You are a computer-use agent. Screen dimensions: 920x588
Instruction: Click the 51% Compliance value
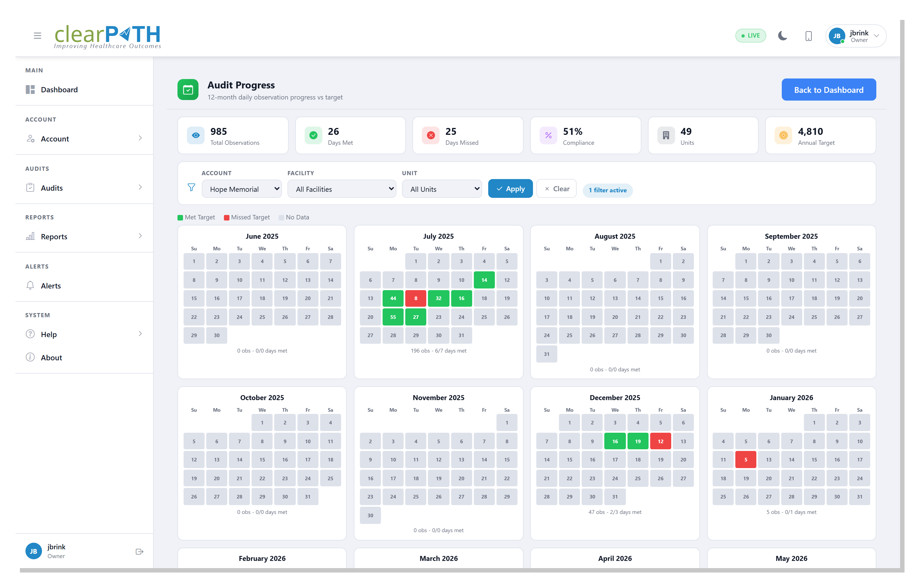coord(572,131)
